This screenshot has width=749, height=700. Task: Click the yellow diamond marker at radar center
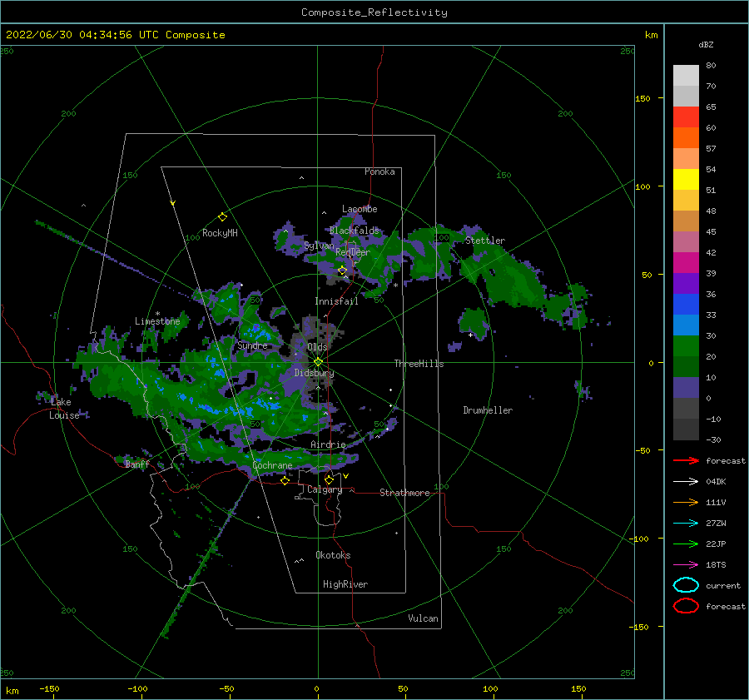pos(318,362)
